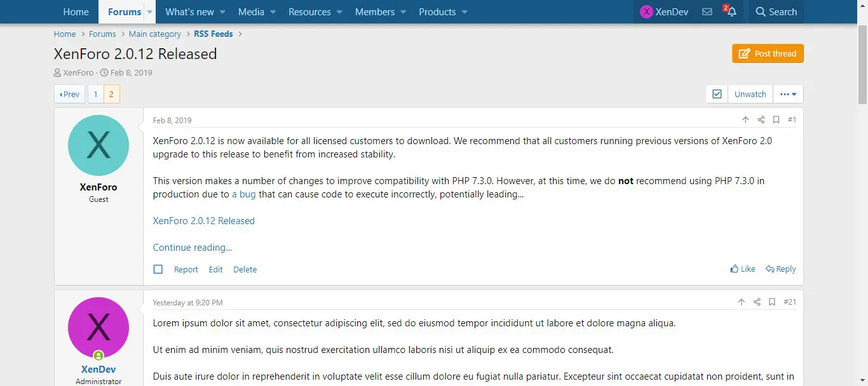868x386 pixels.
Task: Open the Resources navigation tab
Action: click(309, 12)
